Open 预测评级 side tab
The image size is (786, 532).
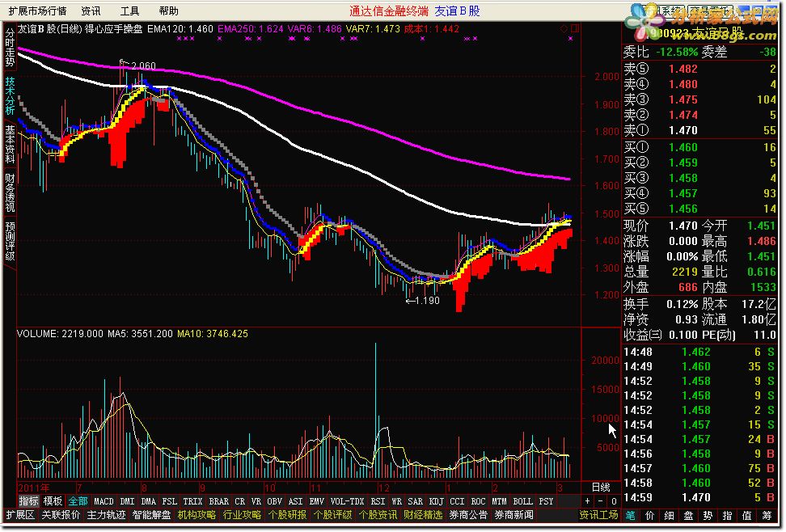point(10,242)
